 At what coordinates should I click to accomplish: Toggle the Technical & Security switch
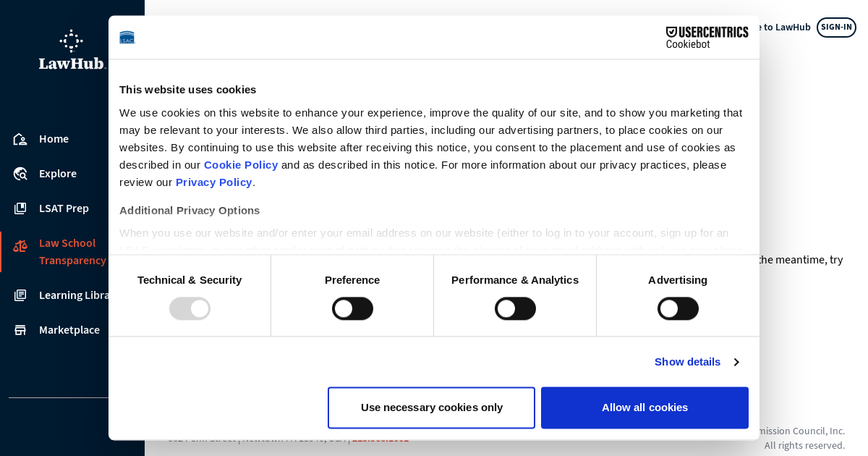(190, 308)
